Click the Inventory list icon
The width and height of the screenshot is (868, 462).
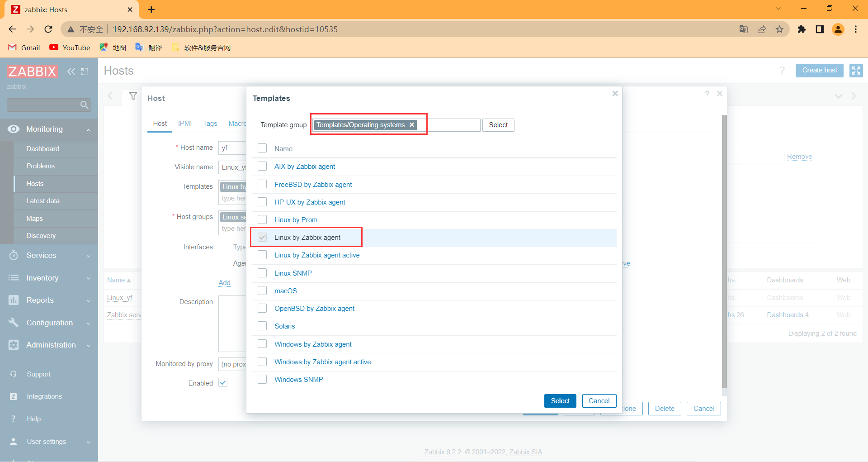pyautogui.click(x=14, y=278)
